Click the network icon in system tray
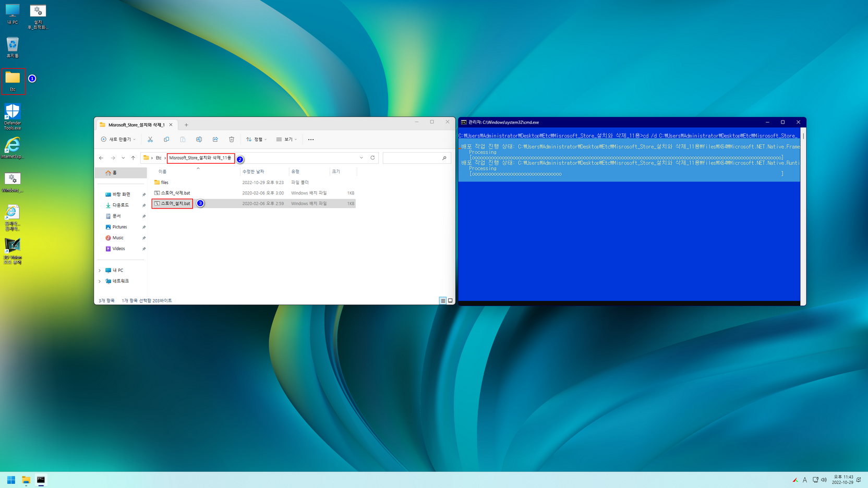The width and height of the screenshot is (868, 488). 815,480
